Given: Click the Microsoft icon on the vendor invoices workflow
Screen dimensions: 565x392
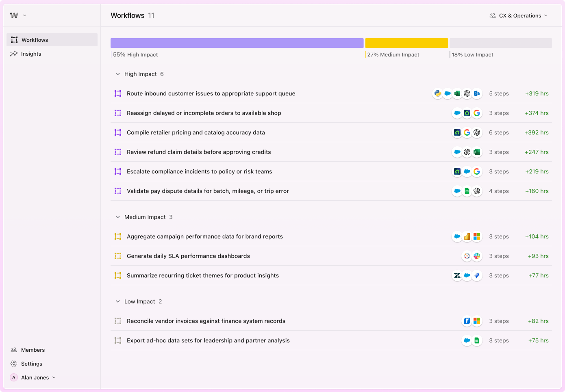Looking at the screenshot, I should 477,321.
